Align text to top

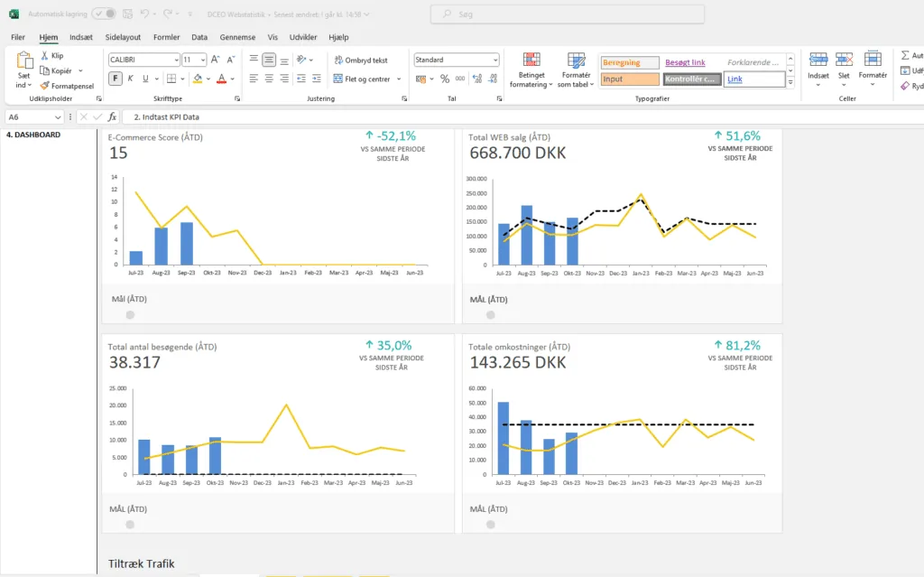pos(254,60)
